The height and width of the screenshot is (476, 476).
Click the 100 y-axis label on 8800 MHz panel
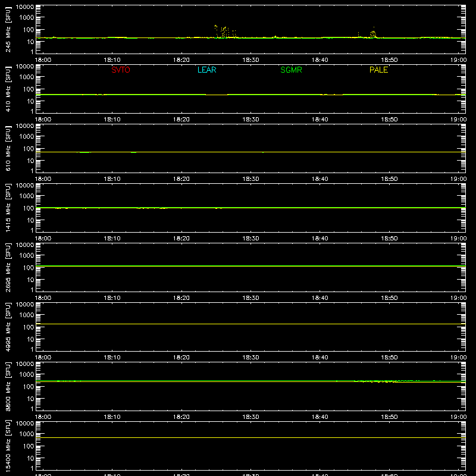[29, 386]
